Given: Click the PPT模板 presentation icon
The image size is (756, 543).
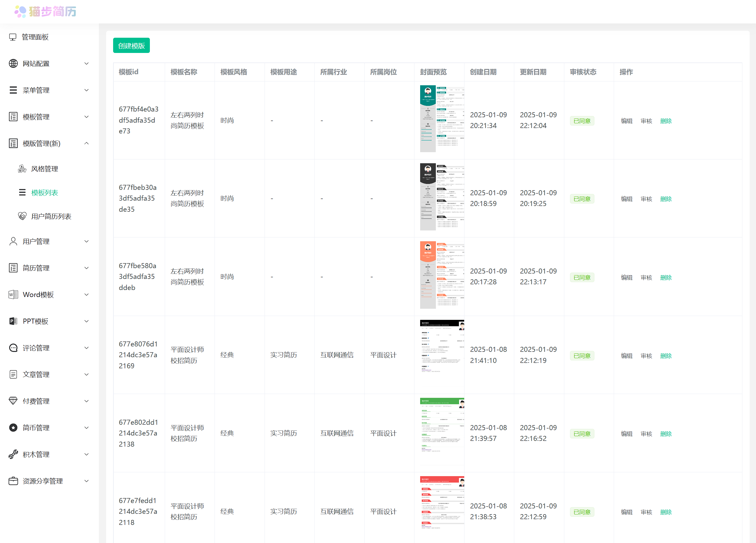Looking at the screenshot, I should click(x=13, y=321).
